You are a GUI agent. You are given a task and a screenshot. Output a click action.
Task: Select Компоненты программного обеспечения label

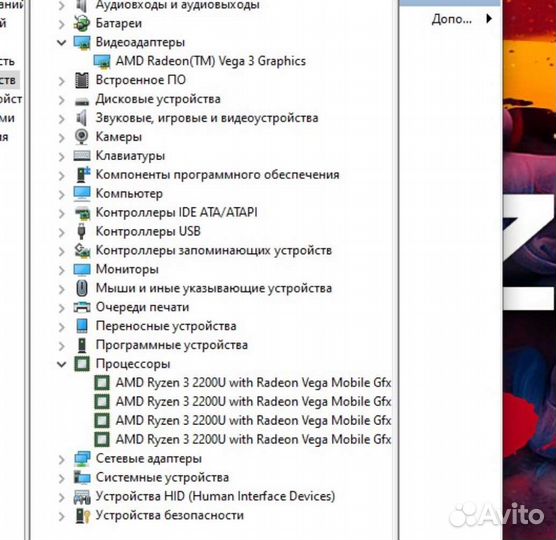click(217, 174)
